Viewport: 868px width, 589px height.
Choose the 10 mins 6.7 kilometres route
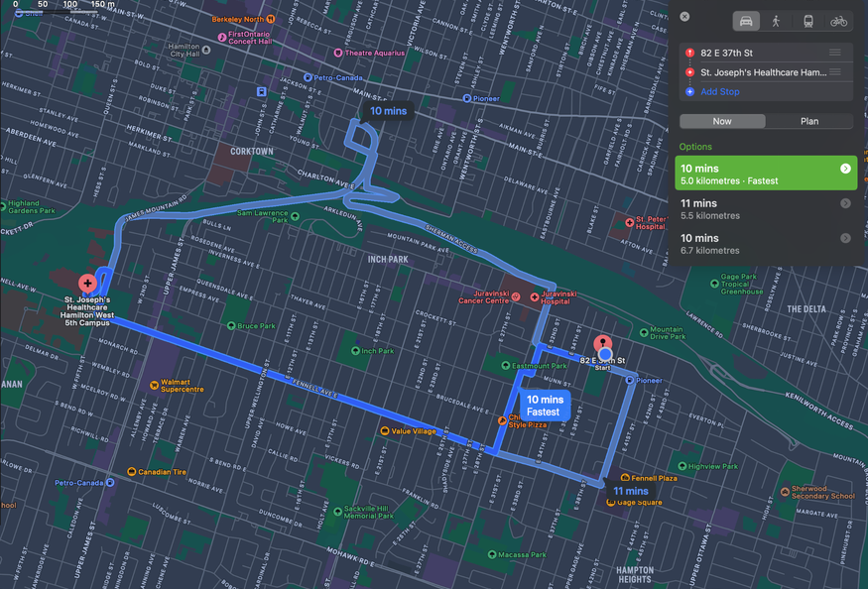[x=766, y=244]
